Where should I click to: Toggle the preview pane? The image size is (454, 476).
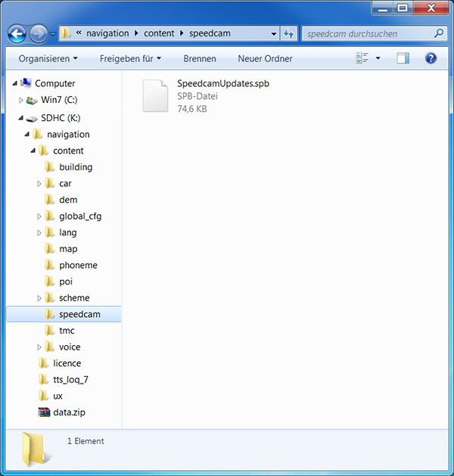(x=403, y=58)
